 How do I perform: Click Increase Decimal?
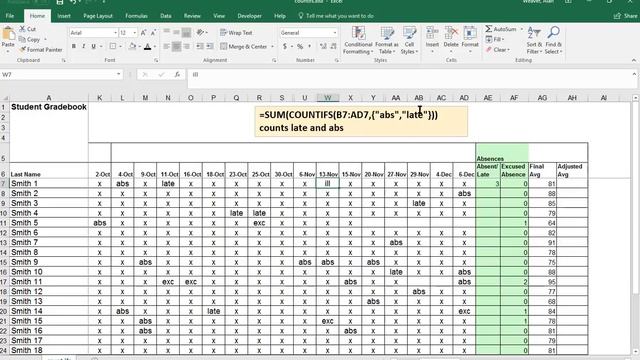[323, 47]
